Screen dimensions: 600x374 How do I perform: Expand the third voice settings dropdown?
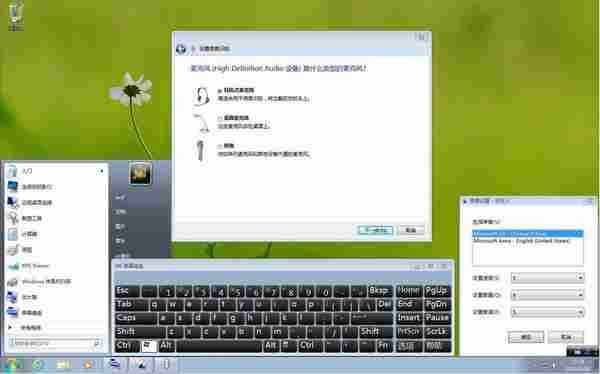(x=547, y=312)
